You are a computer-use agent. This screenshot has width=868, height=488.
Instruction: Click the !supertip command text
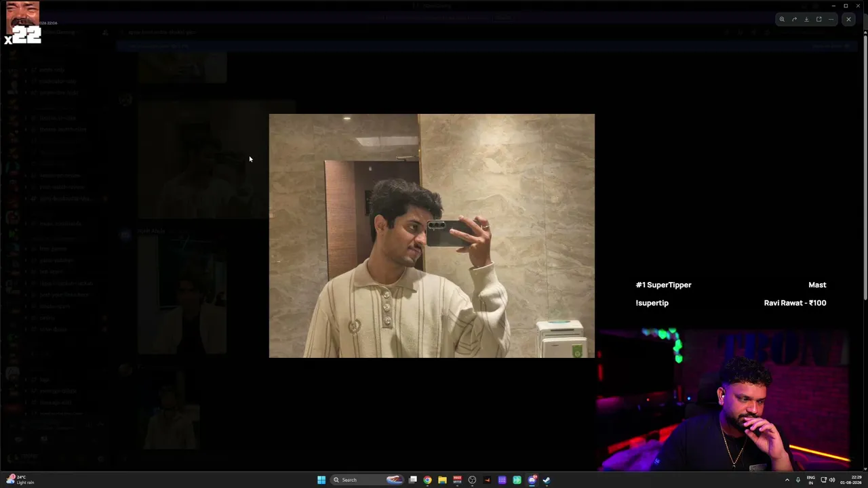pos(652,303)
